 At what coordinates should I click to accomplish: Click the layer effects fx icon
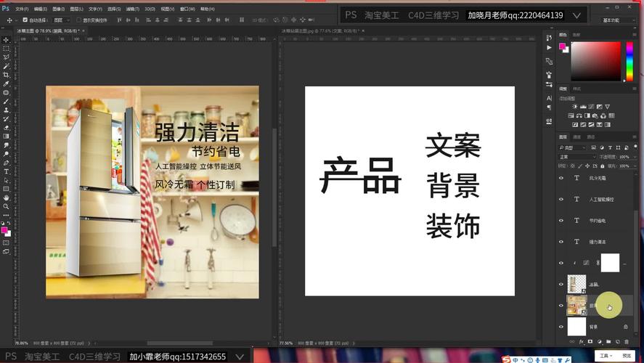(x=581, y=342)
